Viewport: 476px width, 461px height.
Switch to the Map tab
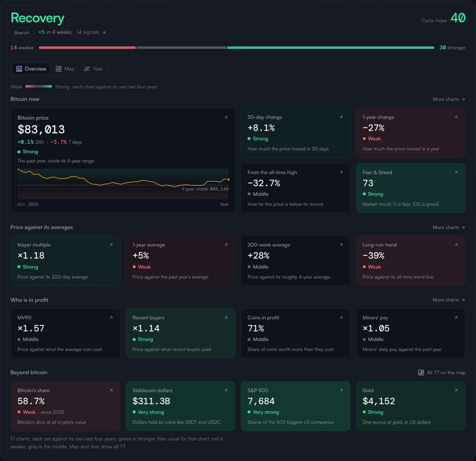point(65,69)
